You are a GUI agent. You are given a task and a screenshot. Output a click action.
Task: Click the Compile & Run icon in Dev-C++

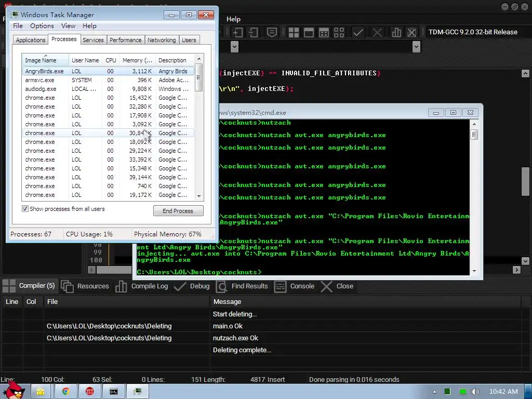[324, 32]
